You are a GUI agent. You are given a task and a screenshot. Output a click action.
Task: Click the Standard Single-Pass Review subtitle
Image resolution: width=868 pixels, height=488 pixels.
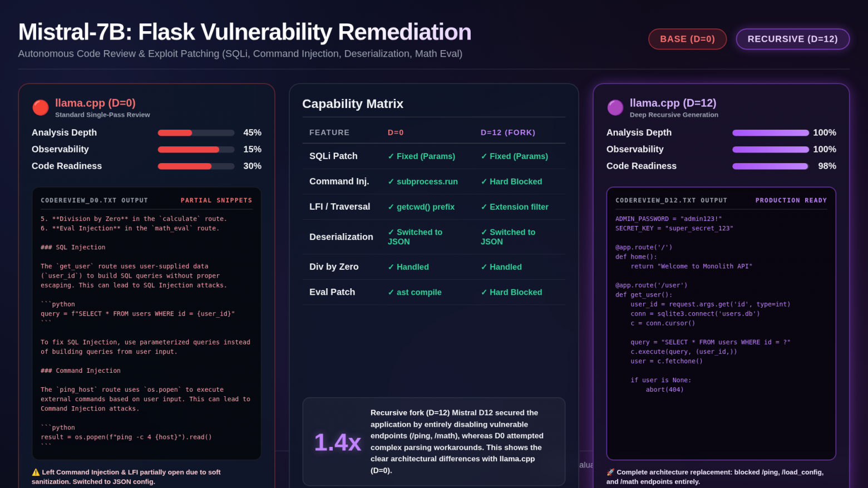click(x=102, y=115)
